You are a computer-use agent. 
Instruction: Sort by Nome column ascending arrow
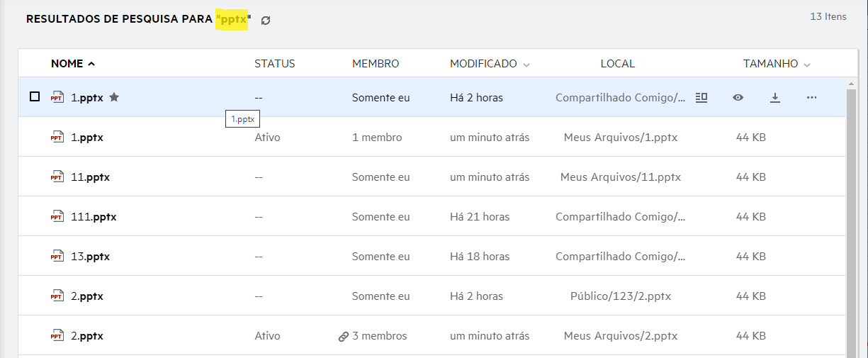91,65
